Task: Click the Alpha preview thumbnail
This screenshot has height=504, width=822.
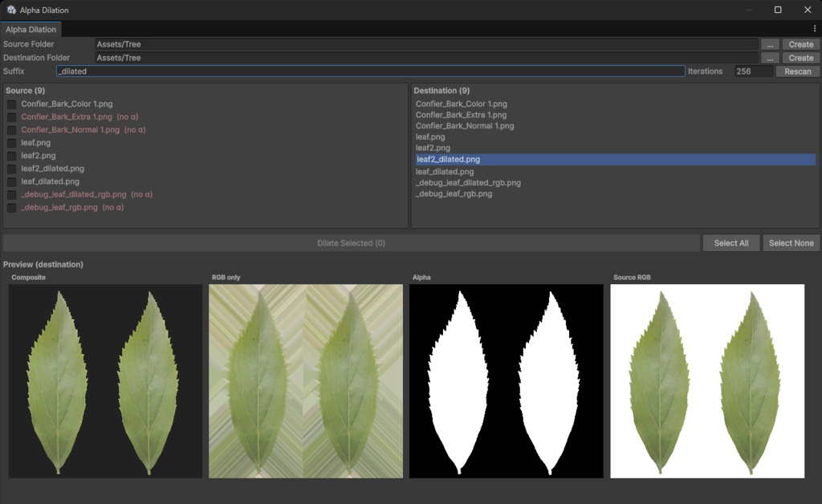Action: point(507,381)
